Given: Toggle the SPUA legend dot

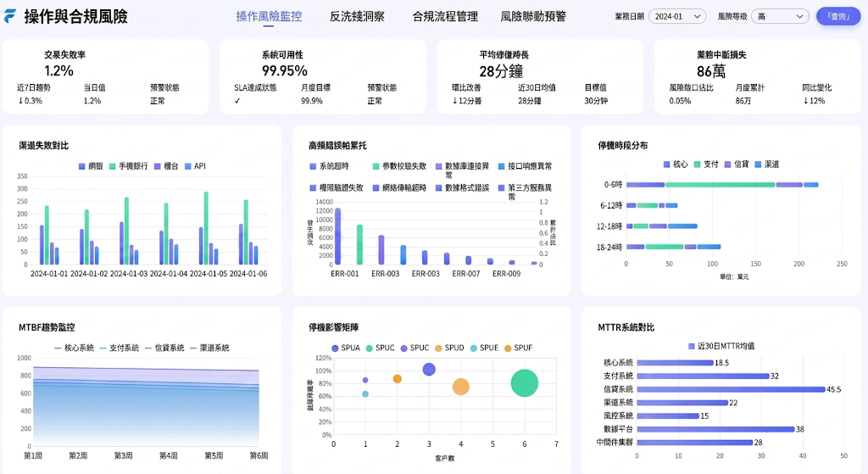Looking at the screenshot, I should click(x=335, y=349).
